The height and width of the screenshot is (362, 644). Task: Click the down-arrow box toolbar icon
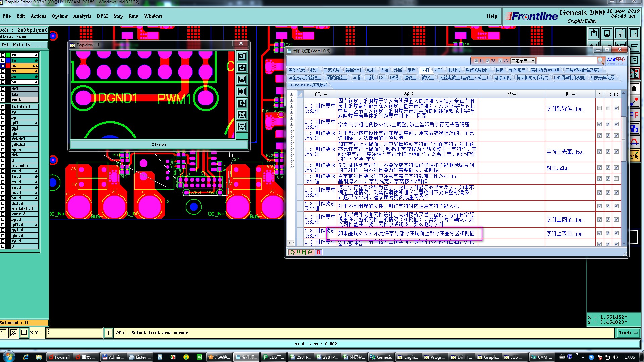(607, 33)
